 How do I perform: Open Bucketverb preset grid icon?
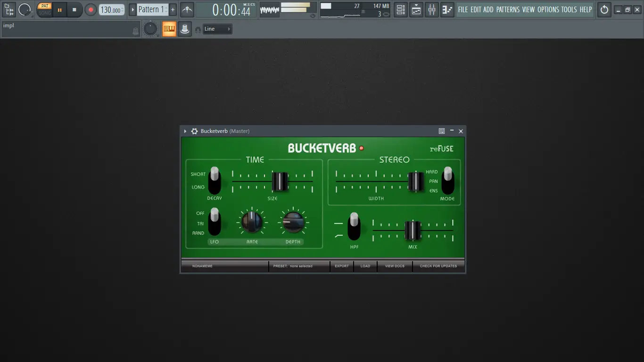[442, 131]
